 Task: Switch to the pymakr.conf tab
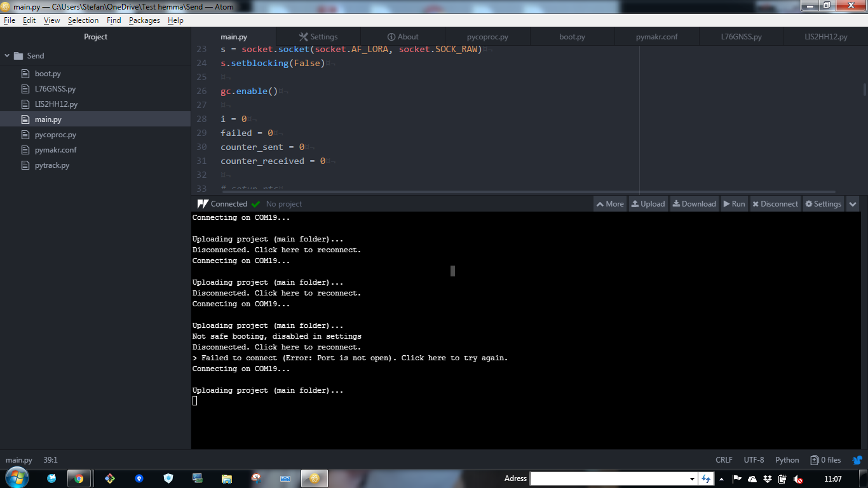tap(656, 37)
